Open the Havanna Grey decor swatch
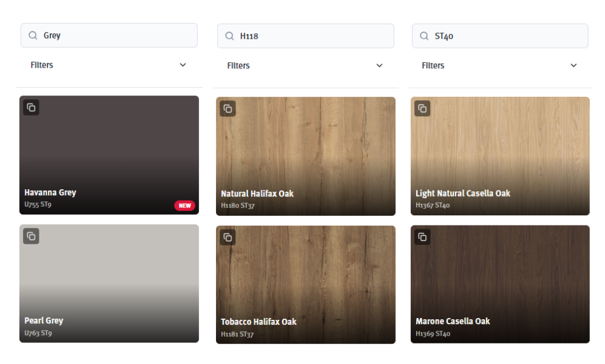Image resolution: width=605 pixels, height=364 pixels. tap(109, 155)
